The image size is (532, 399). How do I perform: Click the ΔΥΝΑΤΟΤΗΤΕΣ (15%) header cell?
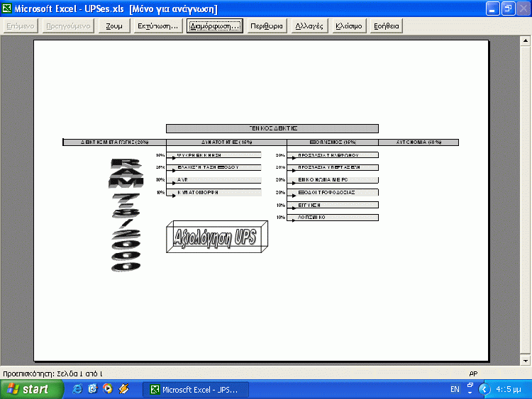coord(227,142)
